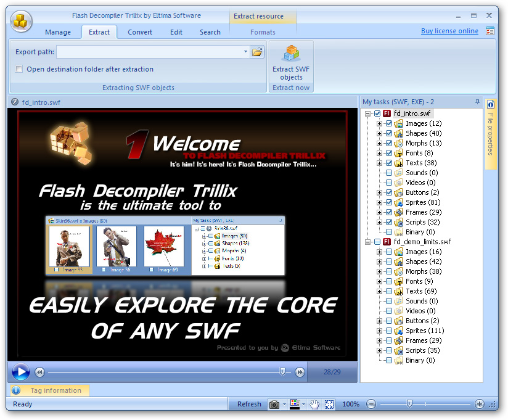Expand the Scripts (32) node

coord(379,222)
